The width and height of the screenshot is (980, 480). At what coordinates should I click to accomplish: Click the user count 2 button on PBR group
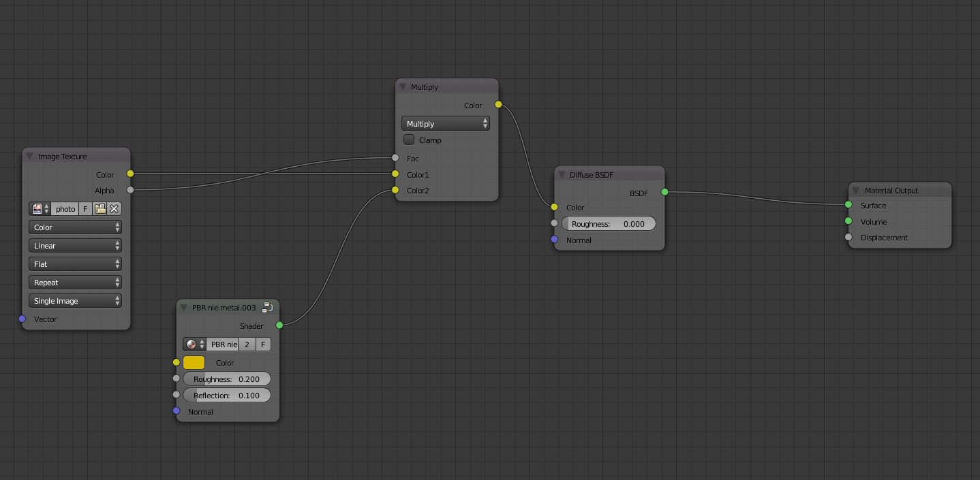tap(247, 345)
